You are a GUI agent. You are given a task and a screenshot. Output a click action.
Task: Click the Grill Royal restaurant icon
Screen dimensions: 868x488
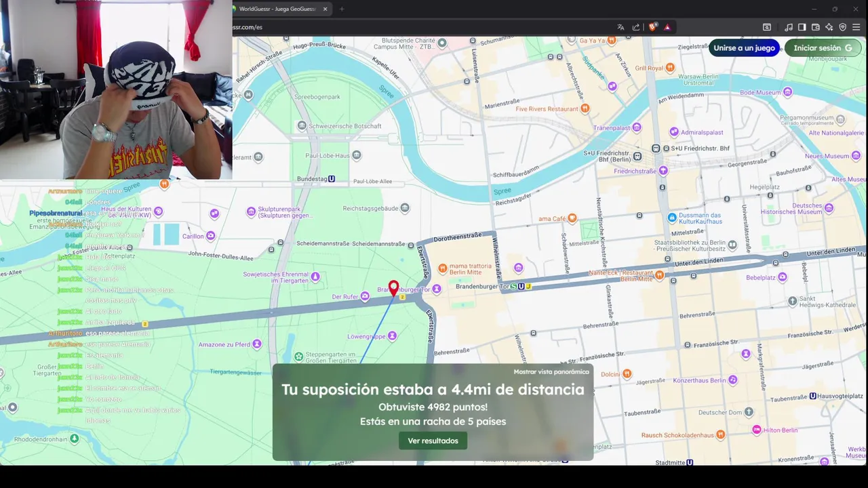[x=670, y=68]
